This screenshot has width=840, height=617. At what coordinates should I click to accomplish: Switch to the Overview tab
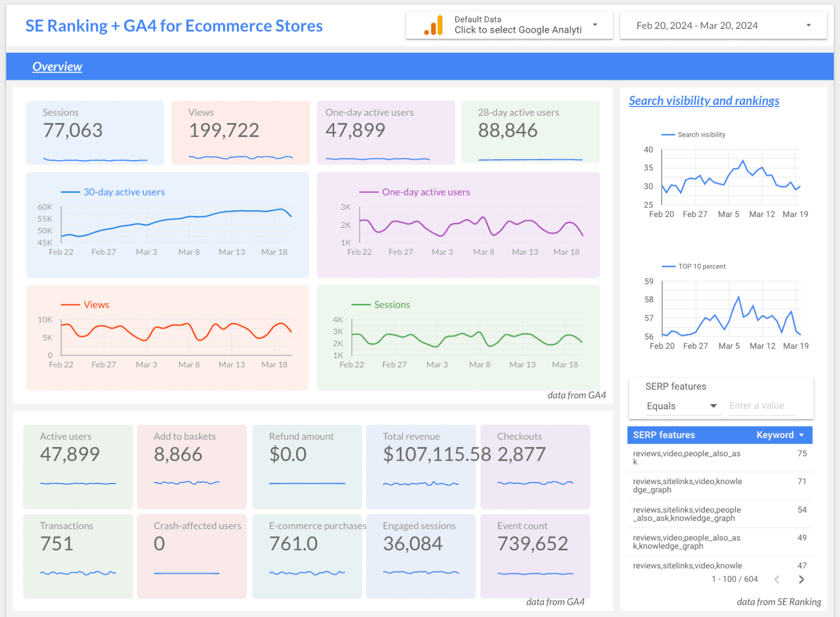tap(57, 66)
